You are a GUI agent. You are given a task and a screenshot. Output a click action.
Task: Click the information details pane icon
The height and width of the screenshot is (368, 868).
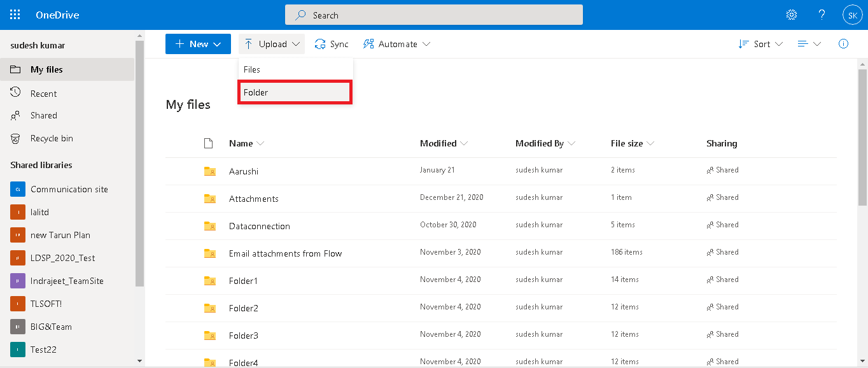click(x=843, y=44)
